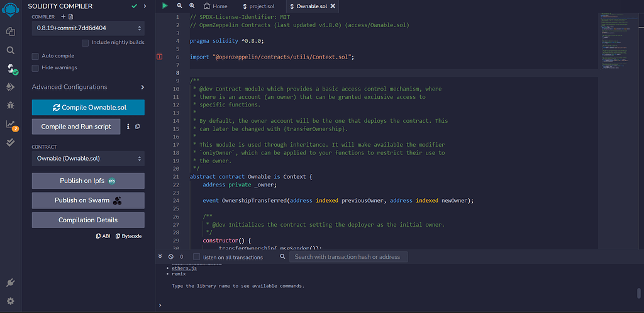Viewport: 644px width, 313px height.
Task: Zoom out the editor font
Action: 179,6
